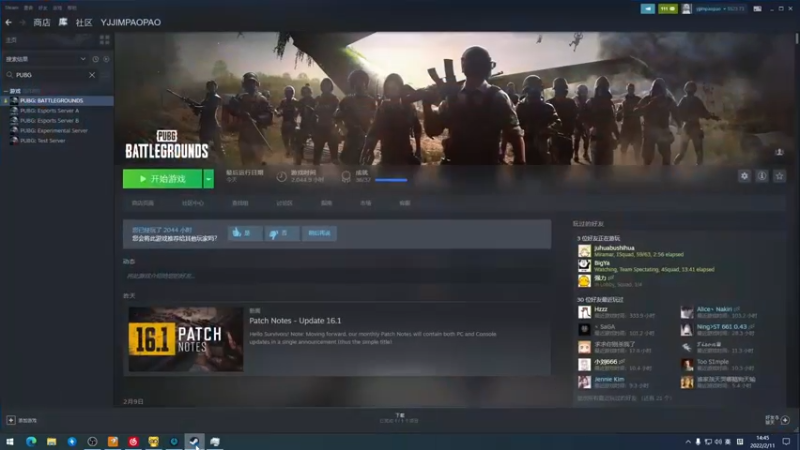The width and height of the screenshot is (800, 450).
Task: Click the recent-activity clock filter icon
Action: tap(95, 59)
